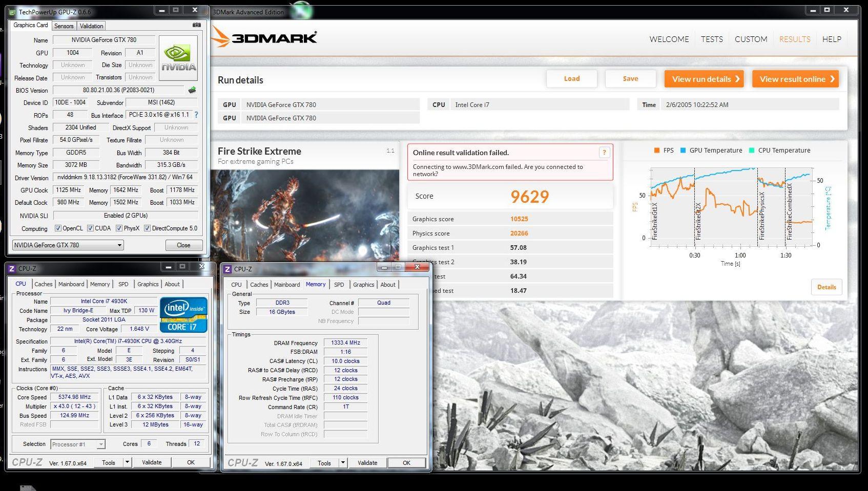Click the Core Speed value 5374.98 MHz

point(75,397)
